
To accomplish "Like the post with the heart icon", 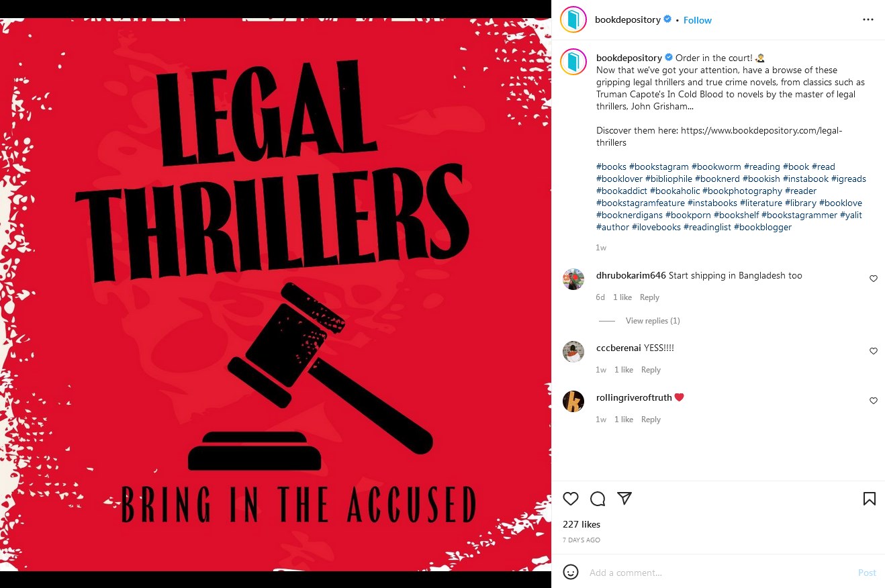I will [571, 499].
